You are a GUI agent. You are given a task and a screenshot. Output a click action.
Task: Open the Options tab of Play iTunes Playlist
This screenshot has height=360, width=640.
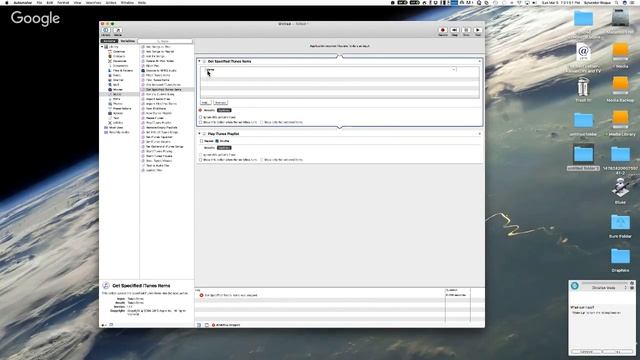(224, 148)
